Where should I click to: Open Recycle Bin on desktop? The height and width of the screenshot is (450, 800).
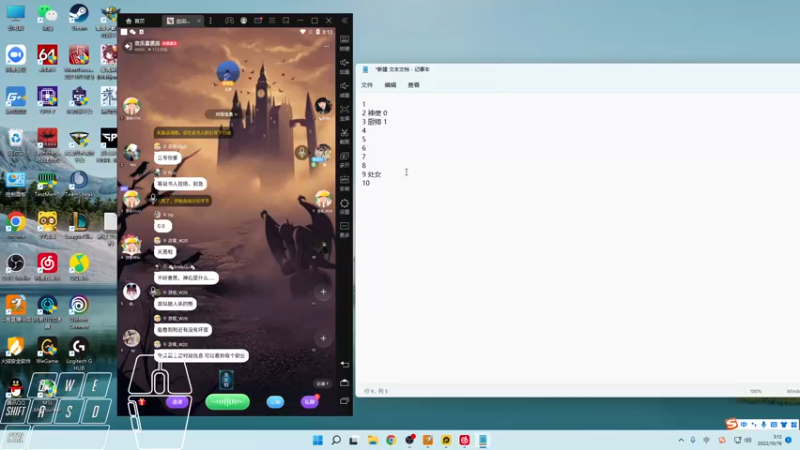[16, 142]
